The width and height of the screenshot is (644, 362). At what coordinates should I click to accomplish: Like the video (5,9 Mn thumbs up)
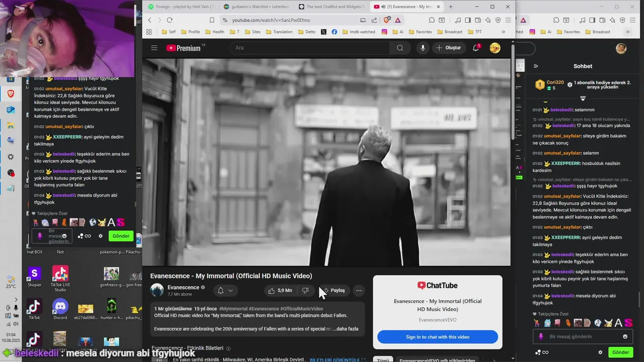[280, 291]
